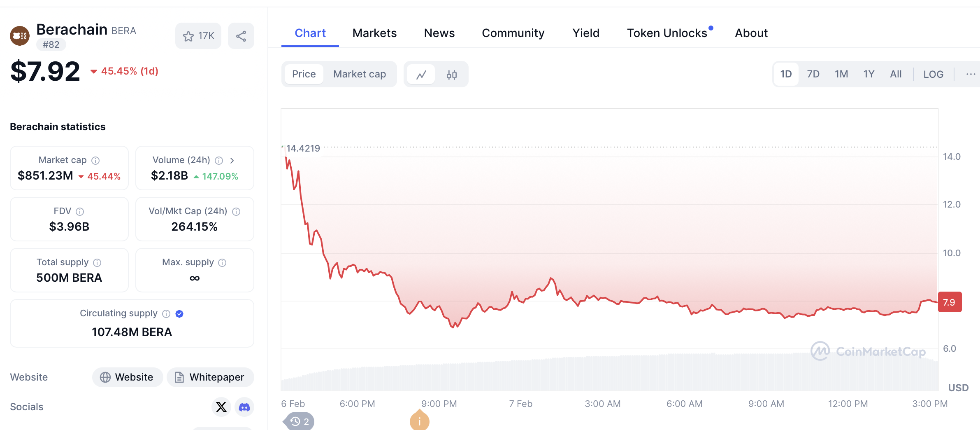Show Total supply info icon
Viewport: 980px width, 430px height.
tap(97, 262)
